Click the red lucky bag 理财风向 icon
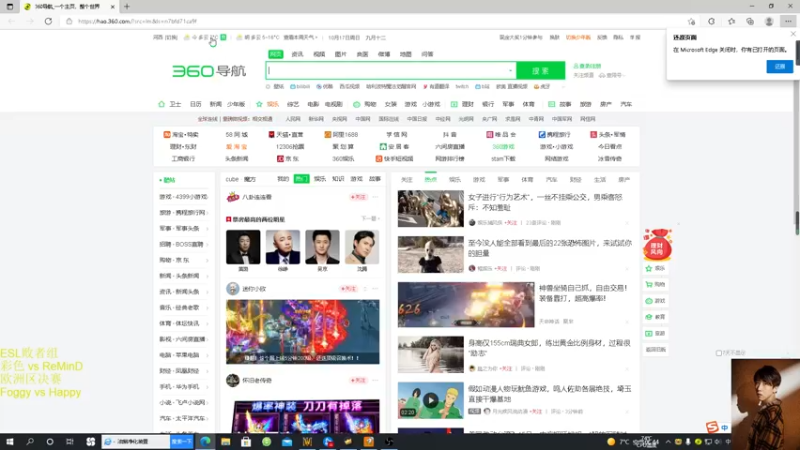The width and height of the screenshot is (800, 450). pyautogui.click(x=657, y=245)
